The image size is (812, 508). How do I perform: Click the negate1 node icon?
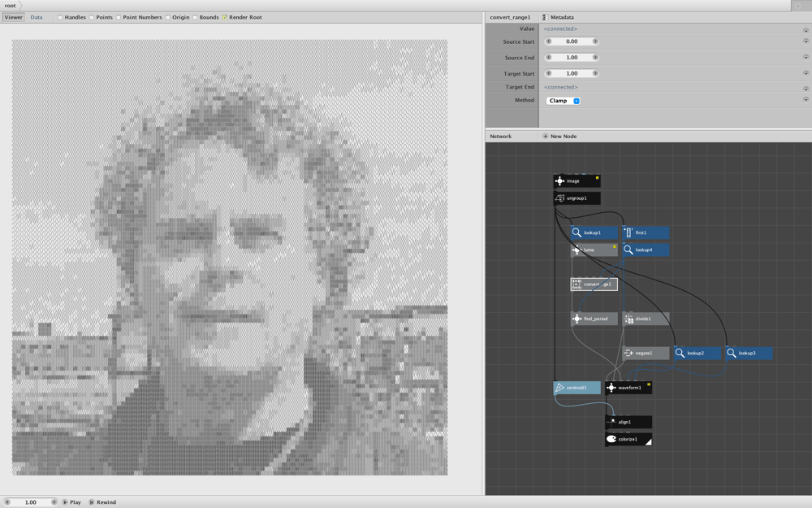[x=628, y=353]
